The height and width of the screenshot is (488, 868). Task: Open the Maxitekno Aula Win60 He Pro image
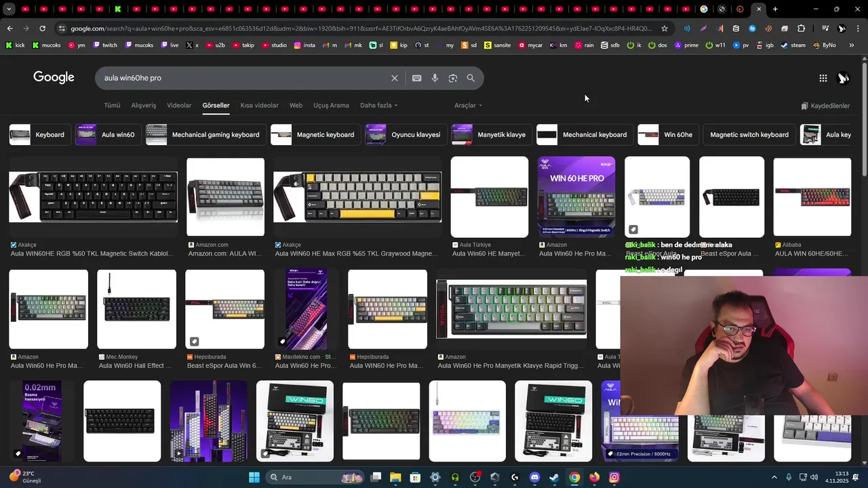pos(306,309)
